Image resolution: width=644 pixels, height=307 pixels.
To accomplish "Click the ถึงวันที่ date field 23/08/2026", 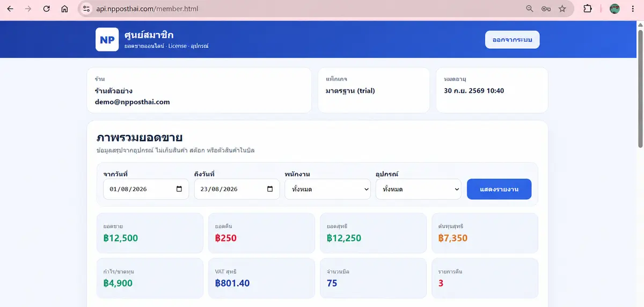I will (237, 189).
